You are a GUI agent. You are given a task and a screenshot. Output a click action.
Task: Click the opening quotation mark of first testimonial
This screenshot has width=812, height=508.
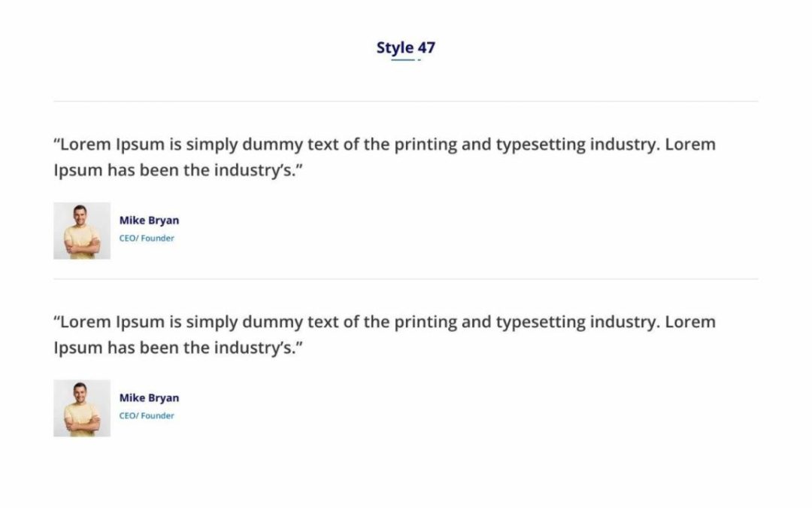click(56, 140)
